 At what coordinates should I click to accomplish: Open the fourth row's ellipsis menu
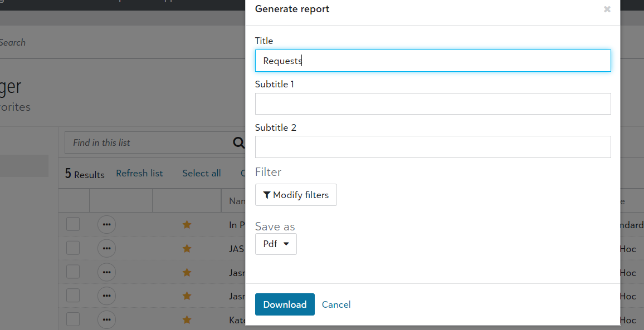pos(106,296)
